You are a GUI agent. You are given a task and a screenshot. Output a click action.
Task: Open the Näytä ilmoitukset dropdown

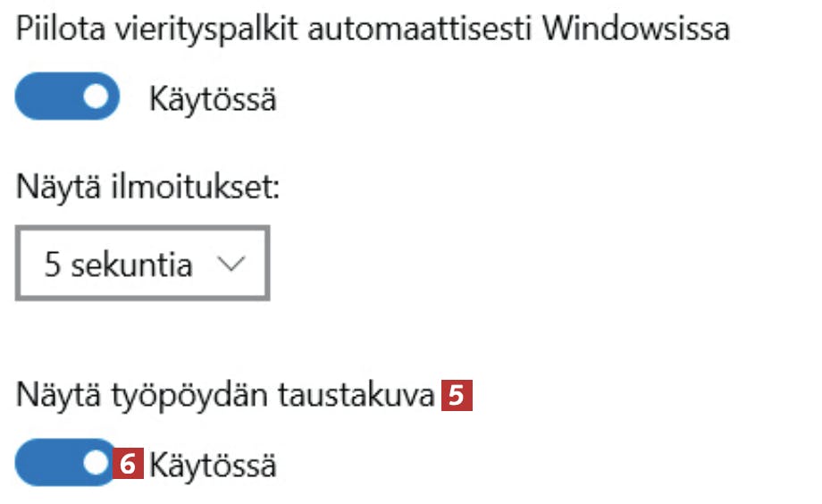(x=142, y=265)
